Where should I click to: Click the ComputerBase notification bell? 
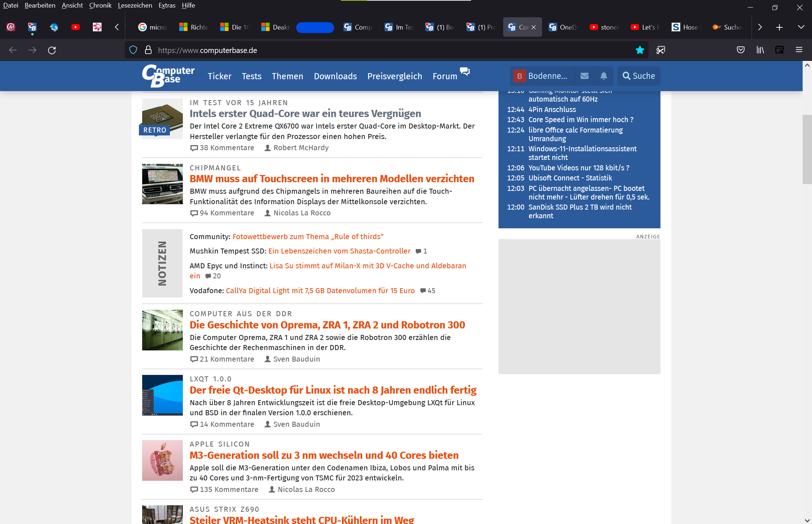pyautogui.click(x=604, y=76)
